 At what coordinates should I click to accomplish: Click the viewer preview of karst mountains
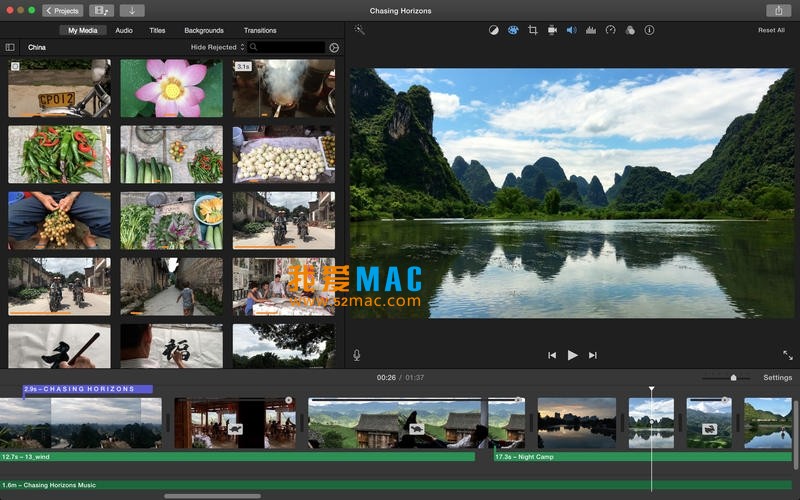(572, 193)
